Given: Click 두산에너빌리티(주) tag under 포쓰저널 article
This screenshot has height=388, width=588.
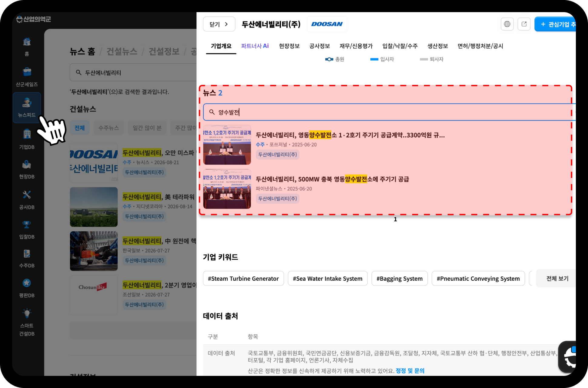Looking at the screenshot, I should 277,155.
